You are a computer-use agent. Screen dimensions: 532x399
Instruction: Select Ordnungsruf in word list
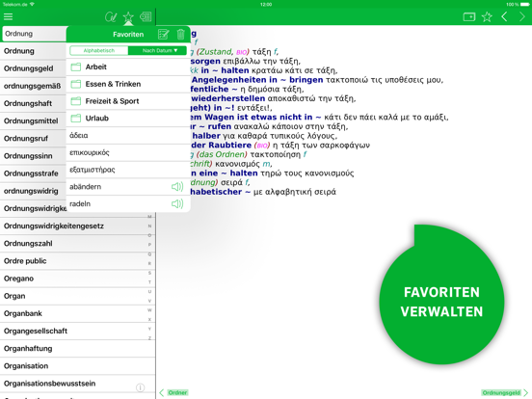point(33,139)
